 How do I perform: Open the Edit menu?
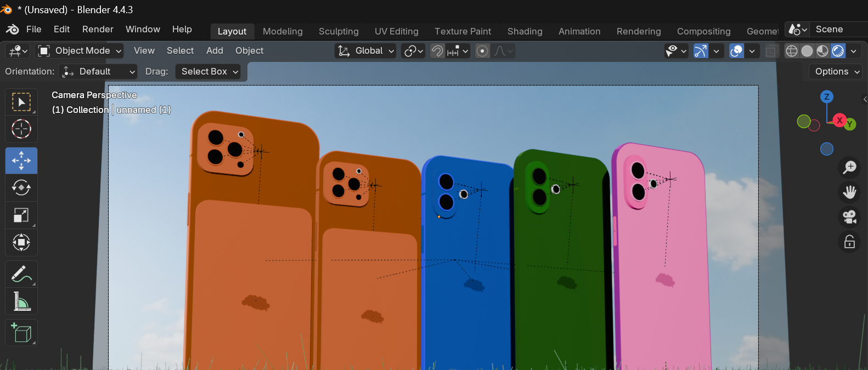click(x=61, y=29)
